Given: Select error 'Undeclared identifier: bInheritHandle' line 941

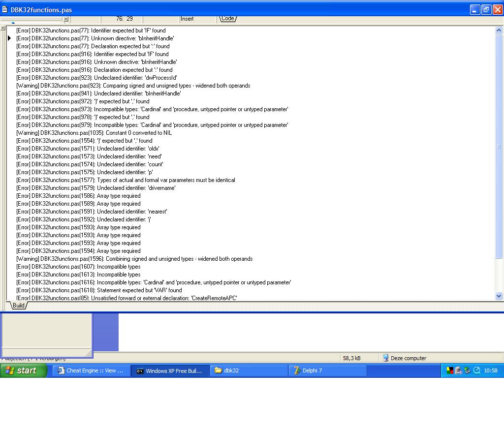Looking at the screenshot, I should [98, 93].
